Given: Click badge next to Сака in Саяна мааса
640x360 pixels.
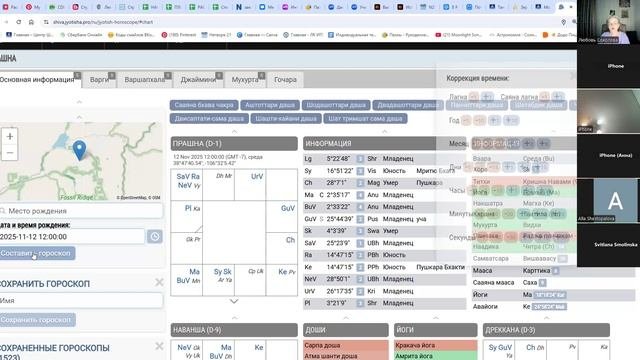Looking at the screenshot, I should [542, 282].
